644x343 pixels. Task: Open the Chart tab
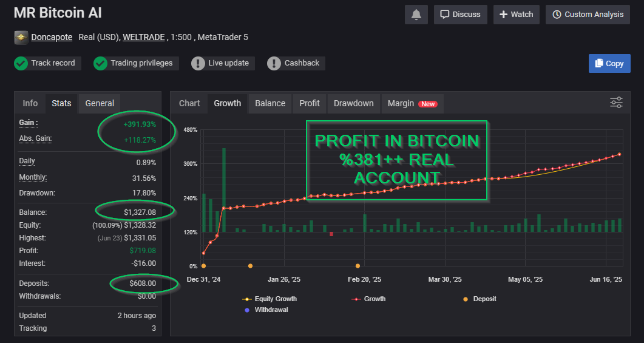pyautogui.click(x=189, y=103)
